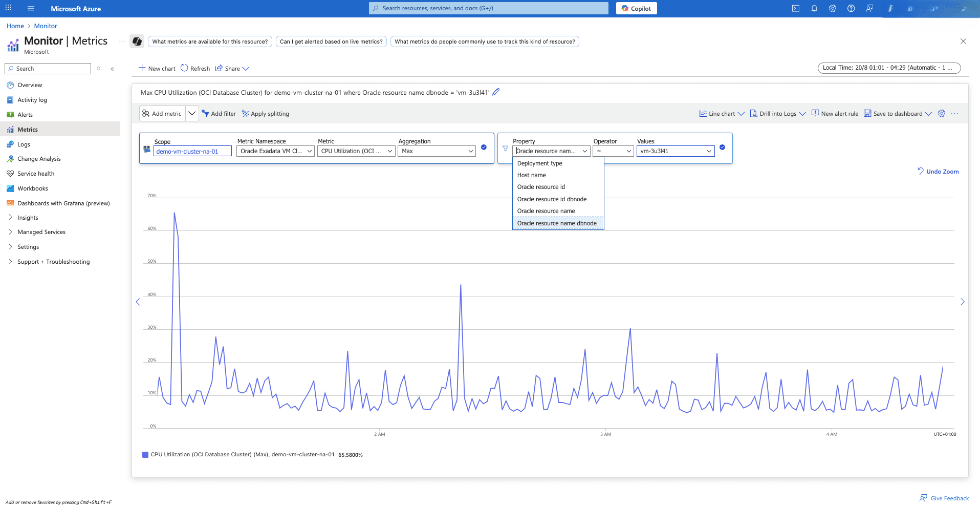Launch Cloud Shell from the top bar
Screen dimensions: 980x507
[796, 8]
